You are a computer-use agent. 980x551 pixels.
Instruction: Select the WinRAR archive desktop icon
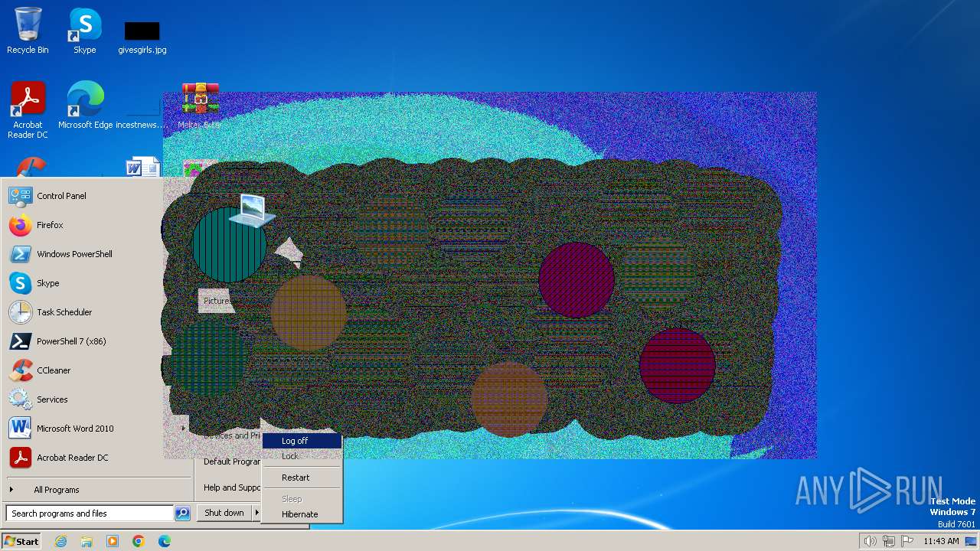pyautogui.click(x=200, y=106)
